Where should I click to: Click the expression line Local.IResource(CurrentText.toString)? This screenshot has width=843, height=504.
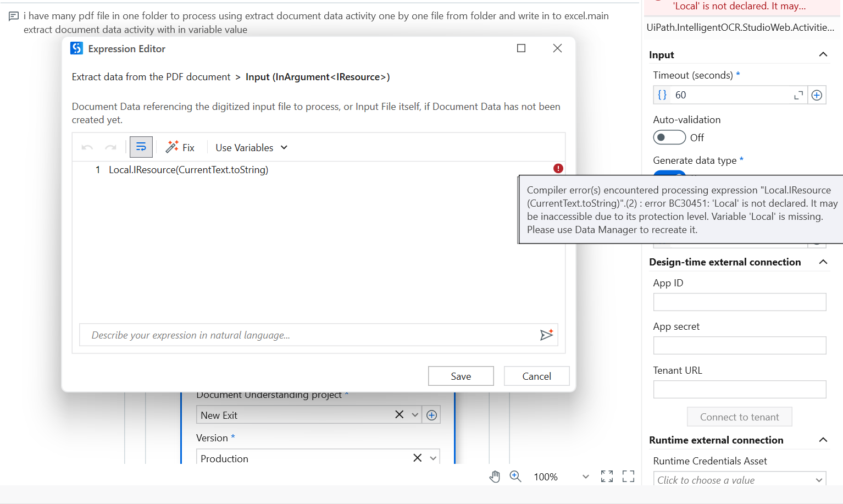tap(188, 170)
